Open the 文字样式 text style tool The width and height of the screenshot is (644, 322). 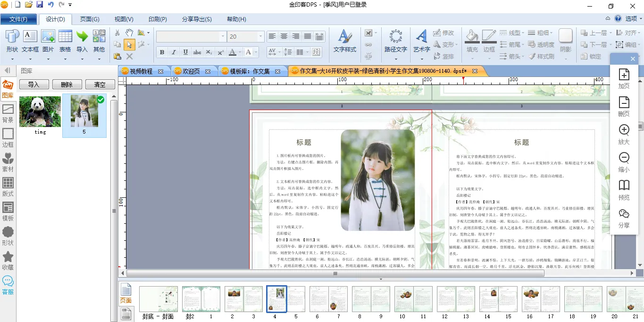coord(345,41)
